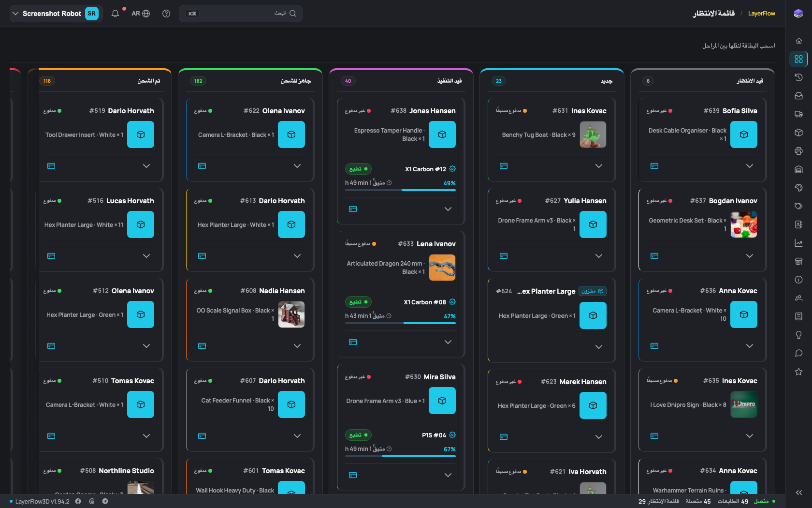The height and width of the screenshot is (508, 812).
Task: Open the inbox tray icon in sidebar
Action: 798,96
